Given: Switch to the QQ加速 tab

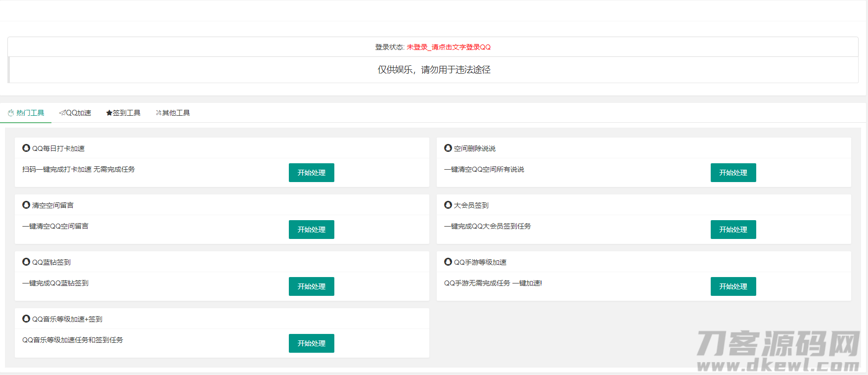Looking at the screenshot, I should (x=75, y=113).
